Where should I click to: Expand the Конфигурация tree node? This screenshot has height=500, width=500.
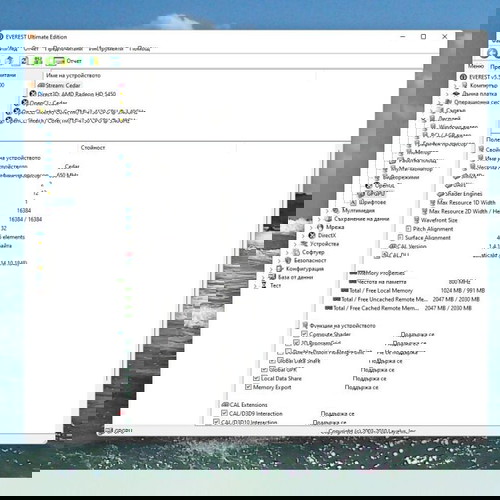(x=271, y=269)
